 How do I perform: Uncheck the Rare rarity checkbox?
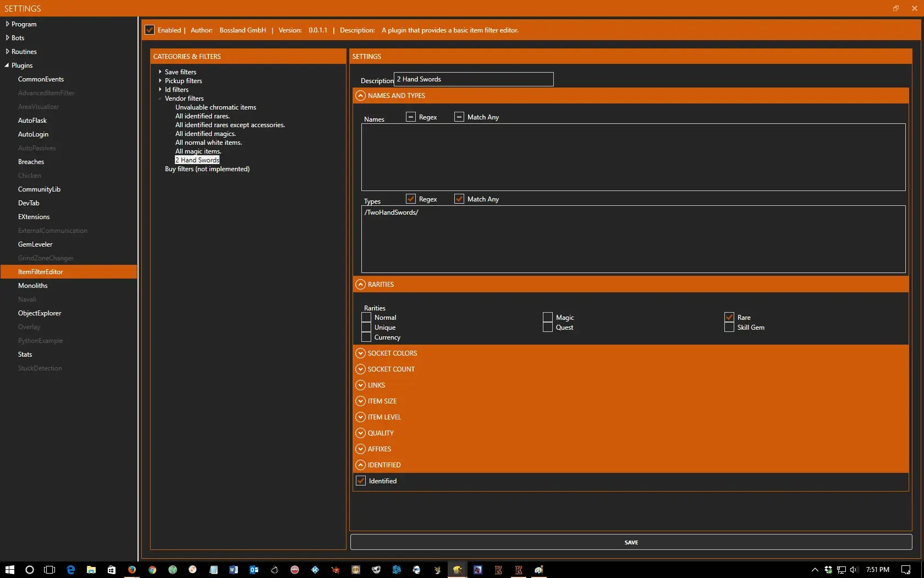tap(729, 318)
